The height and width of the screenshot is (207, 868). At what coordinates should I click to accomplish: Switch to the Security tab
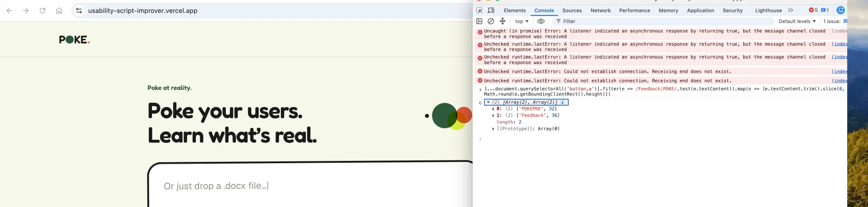pos(733,10)
